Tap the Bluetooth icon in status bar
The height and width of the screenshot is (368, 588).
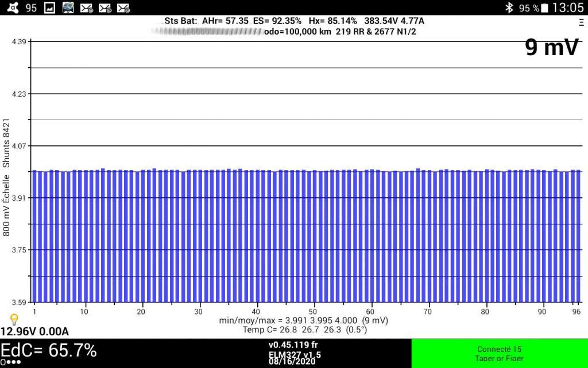click(x=508, y=7)
